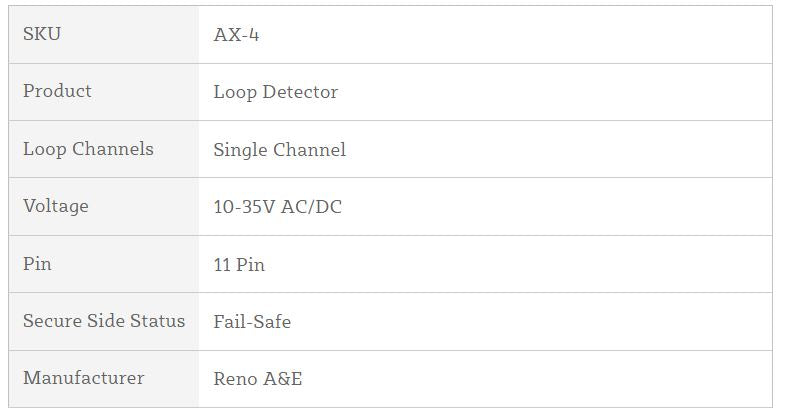Select the AX-4 SKU value
The height and width of the screenshot is (419, 789).
pos(236,35)
